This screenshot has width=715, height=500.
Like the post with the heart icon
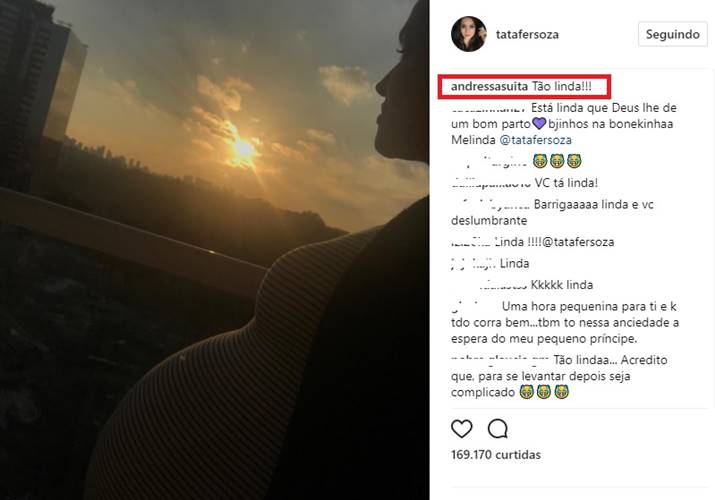[x=461, y=429]
